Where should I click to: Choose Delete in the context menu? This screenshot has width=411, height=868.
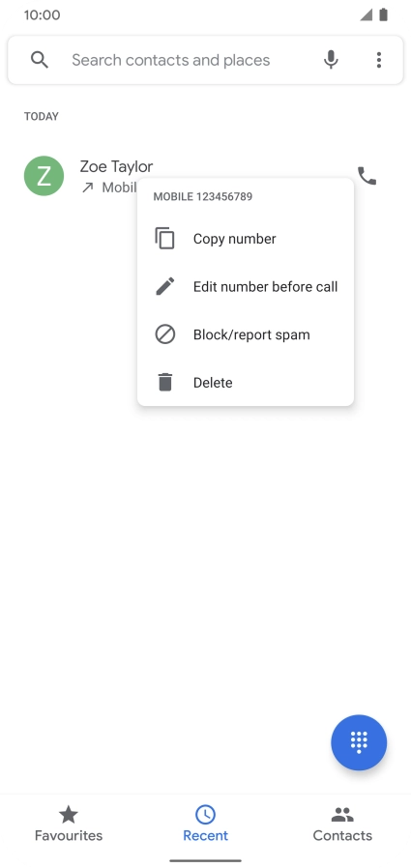246,383
